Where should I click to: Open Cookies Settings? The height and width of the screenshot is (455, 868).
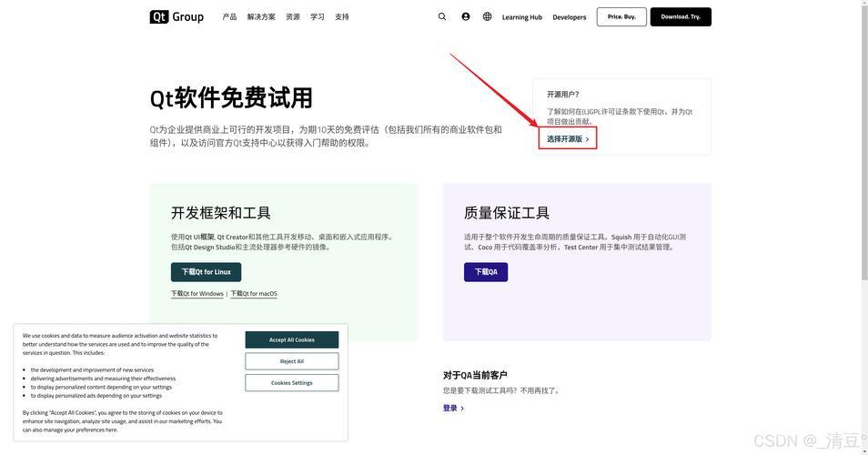(292, 383)
